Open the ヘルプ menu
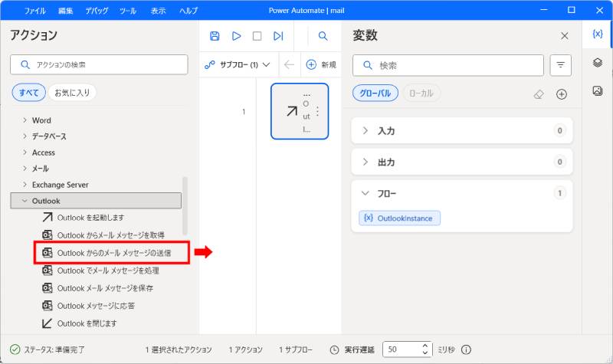This screenshot has width=613, height=364. (x=188, y=11)
